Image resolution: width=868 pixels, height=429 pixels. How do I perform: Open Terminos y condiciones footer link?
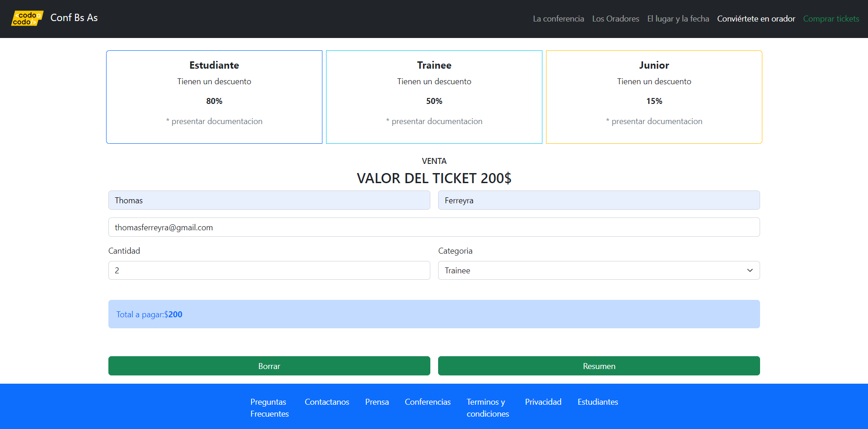488,407
